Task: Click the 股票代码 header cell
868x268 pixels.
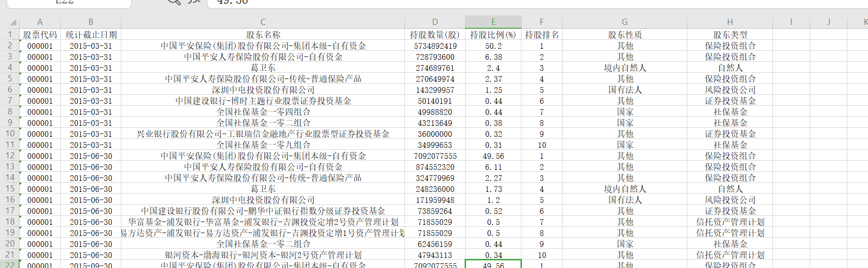Action: pos(40,35)
